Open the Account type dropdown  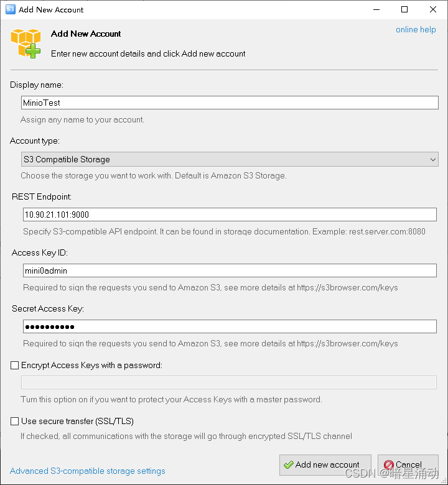tap(230, 159)
